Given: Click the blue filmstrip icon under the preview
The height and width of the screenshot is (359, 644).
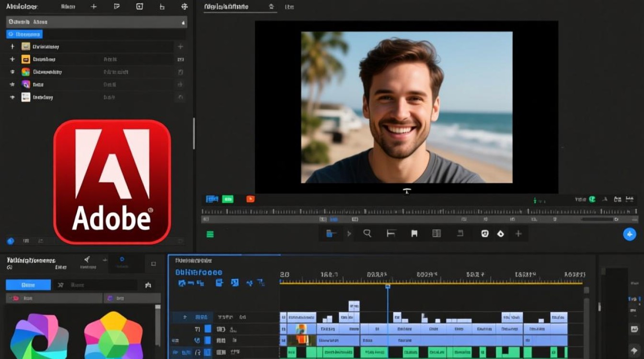Looking at the screenshot, I should pyautogui.click(x=212, y=199).
